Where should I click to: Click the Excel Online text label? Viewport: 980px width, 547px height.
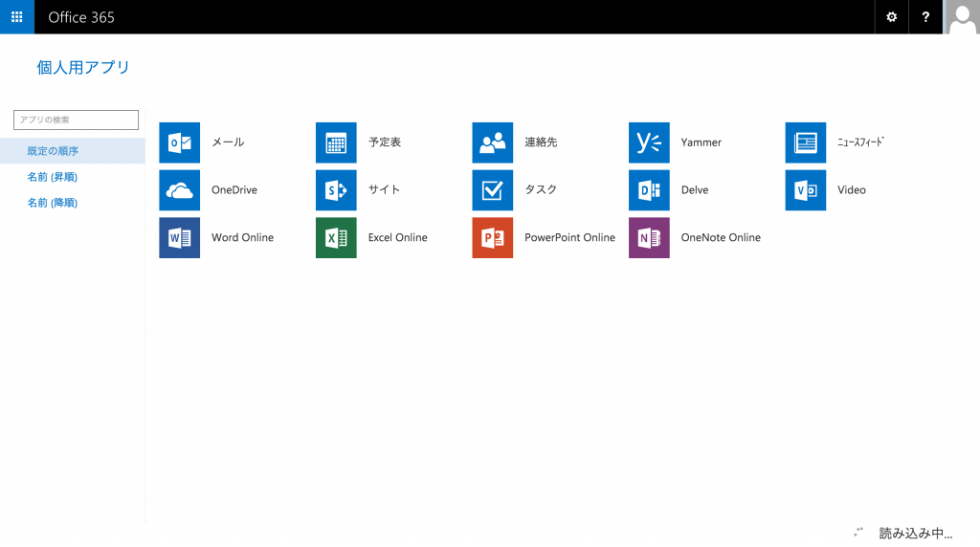(x=397, y=237)
